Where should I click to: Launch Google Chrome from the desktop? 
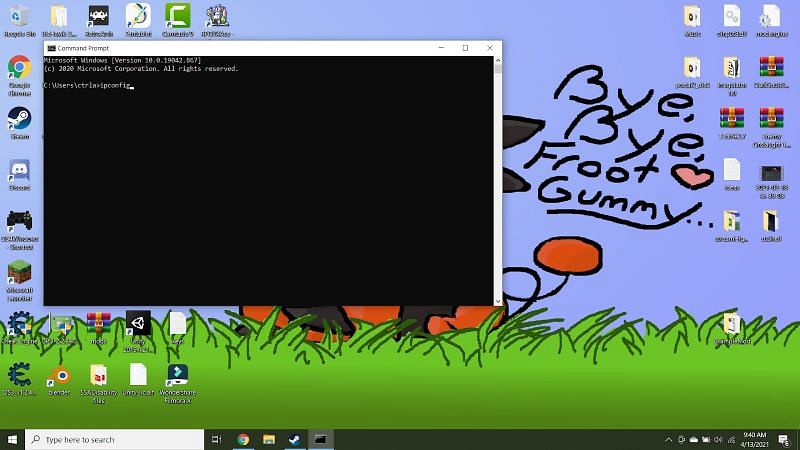19,68
